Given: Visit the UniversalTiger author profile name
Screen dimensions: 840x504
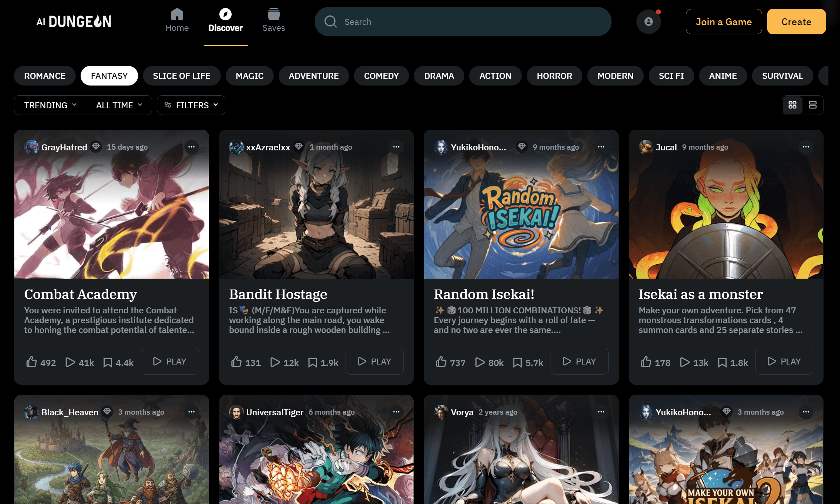Looking at the screenshot, I should [275, 412].
